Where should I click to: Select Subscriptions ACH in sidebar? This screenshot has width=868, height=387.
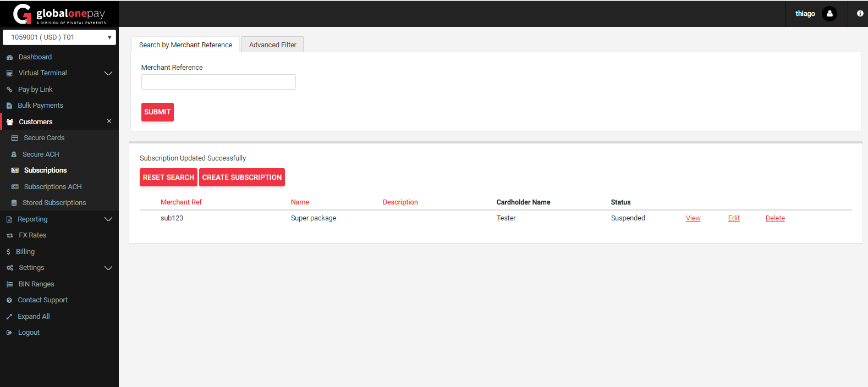coord(53,187)
